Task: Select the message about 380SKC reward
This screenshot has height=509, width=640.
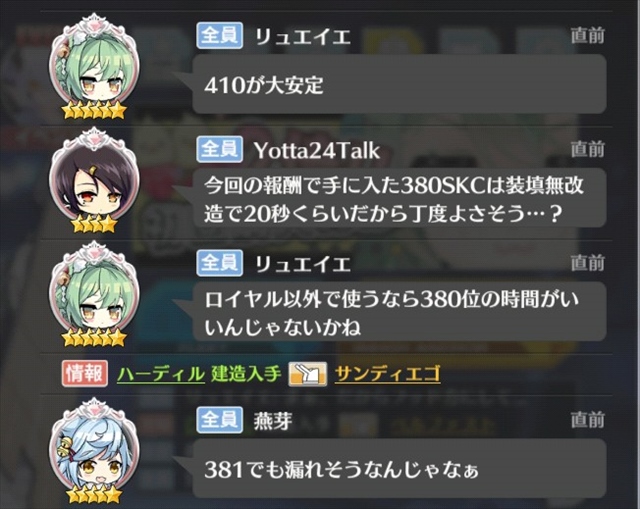Action: point(399,198)
